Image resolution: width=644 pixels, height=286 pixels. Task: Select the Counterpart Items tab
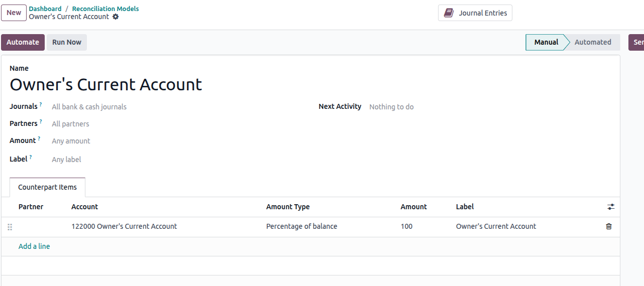[x=47, y=187]
